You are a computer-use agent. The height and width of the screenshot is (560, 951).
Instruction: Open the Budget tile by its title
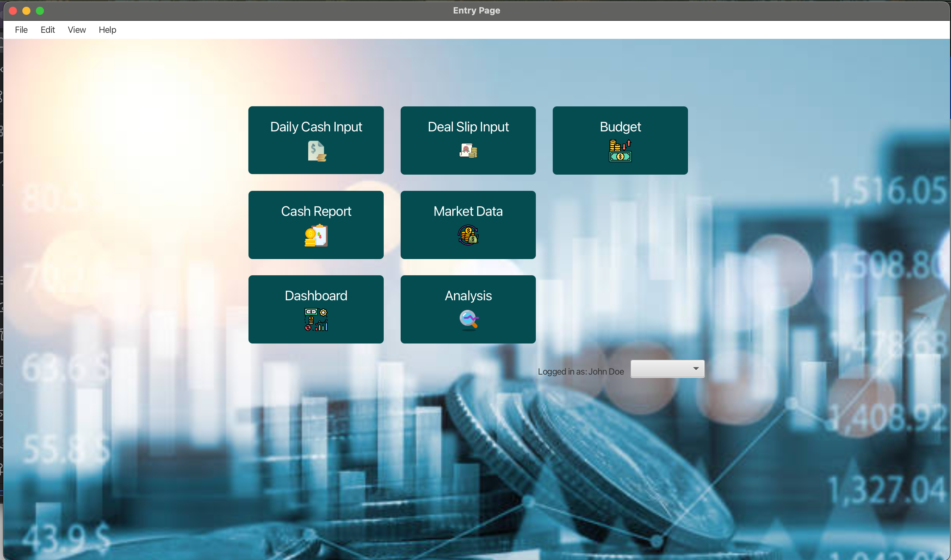[620, 127]
